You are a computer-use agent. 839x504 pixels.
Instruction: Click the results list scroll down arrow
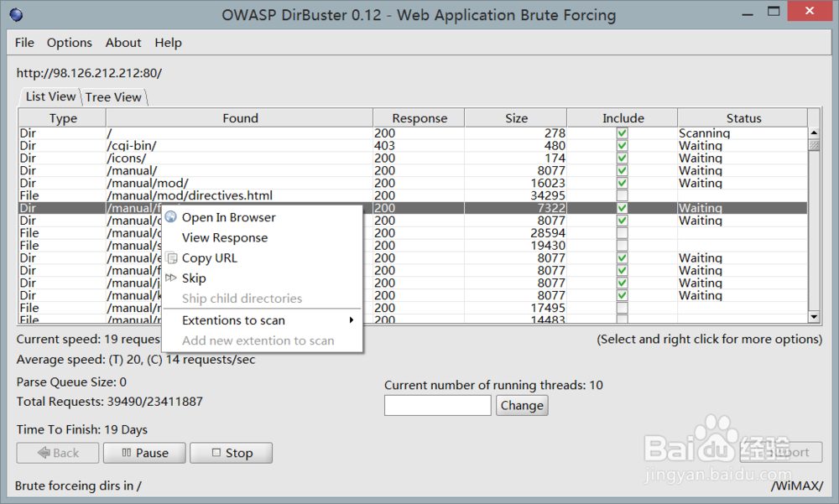click(814, 317)
